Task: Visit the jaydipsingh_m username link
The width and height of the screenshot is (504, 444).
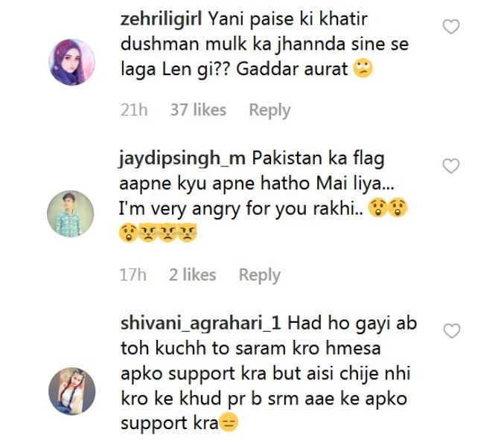Action: coord(182,158)
